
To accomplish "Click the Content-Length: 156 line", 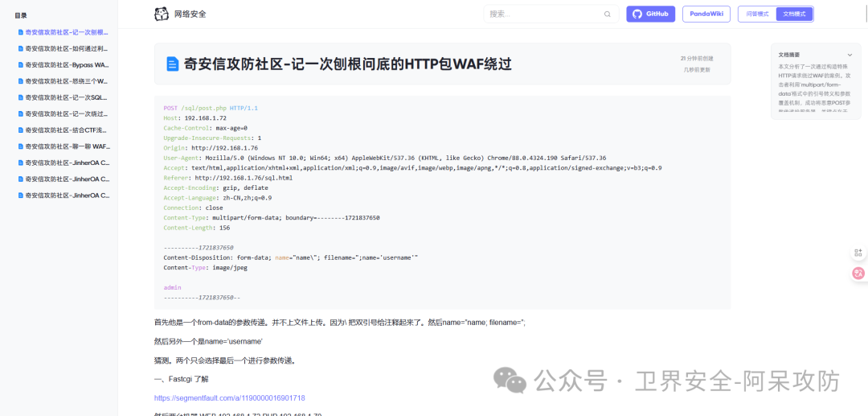I will [197, 228].
